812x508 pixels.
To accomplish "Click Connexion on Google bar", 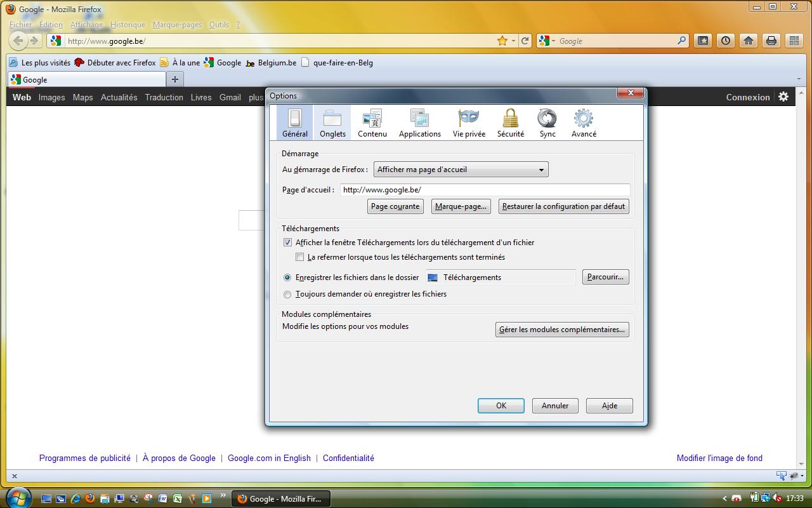I will click(x=748, y=97).
